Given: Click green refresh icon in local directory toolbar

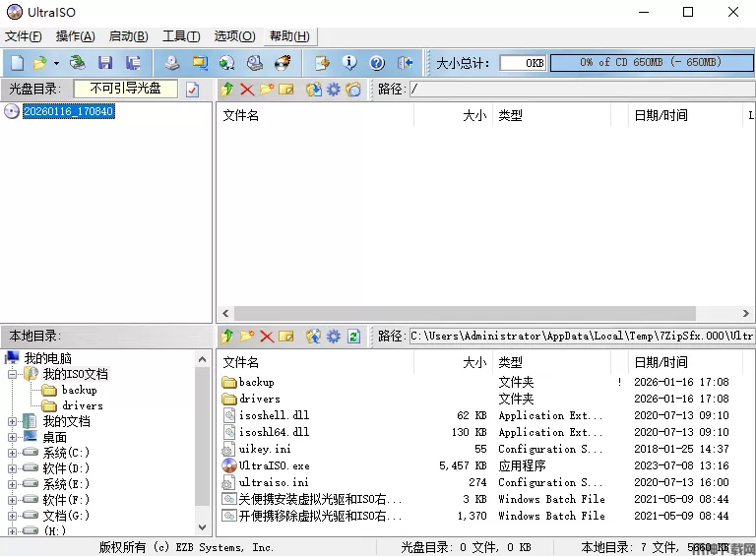Looking at the screenshot, I should (353, 337).
